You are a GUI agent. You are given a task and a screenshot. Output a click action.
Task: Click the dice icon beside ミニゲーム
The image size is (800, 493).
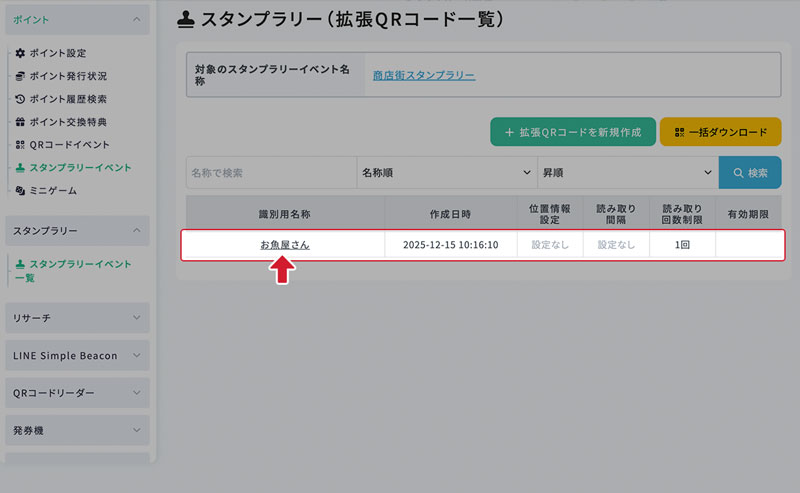20,191
